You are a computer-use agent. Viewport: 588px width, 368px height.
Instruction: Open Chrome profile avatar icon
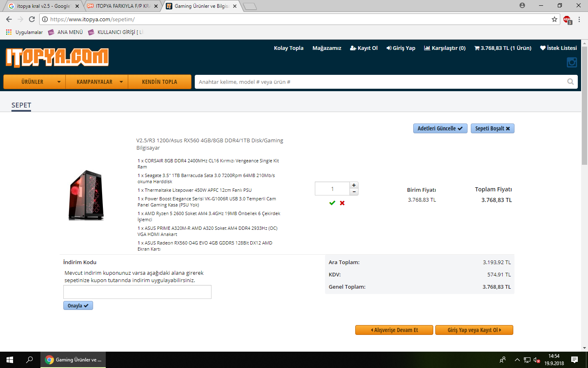click(522, 5)
